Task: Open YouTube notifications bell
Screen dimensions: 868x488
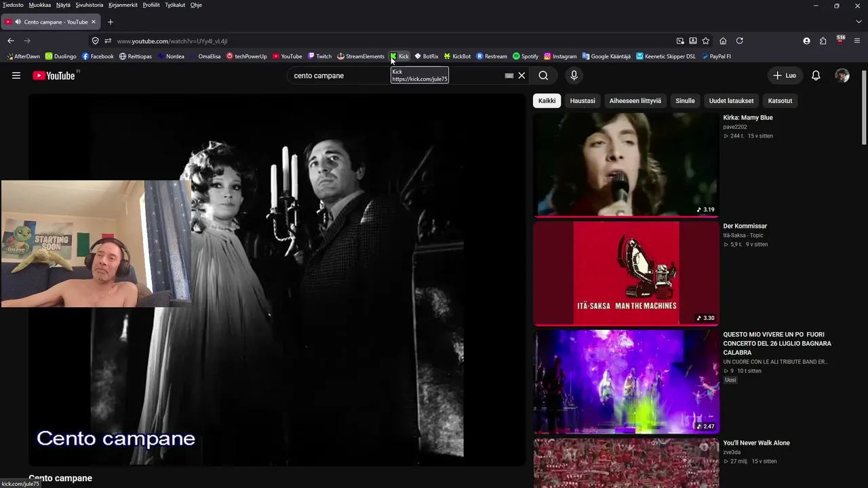Action: [816, 75]
